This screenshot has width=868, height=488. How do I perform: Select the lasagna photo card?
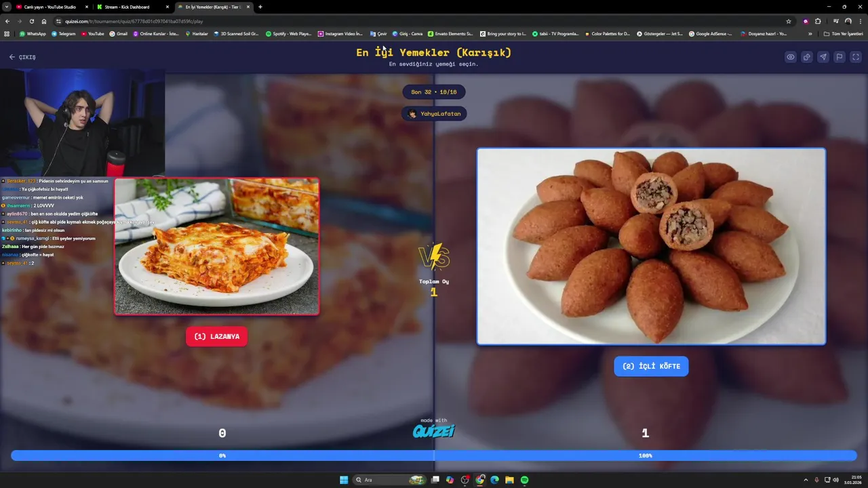(x=217, y=247)
